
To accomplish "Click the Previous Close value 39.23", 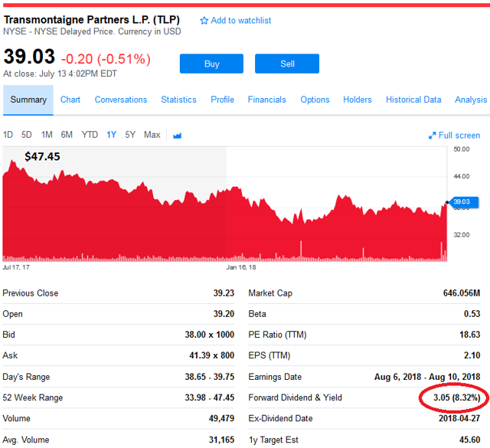I will [224, 293].
